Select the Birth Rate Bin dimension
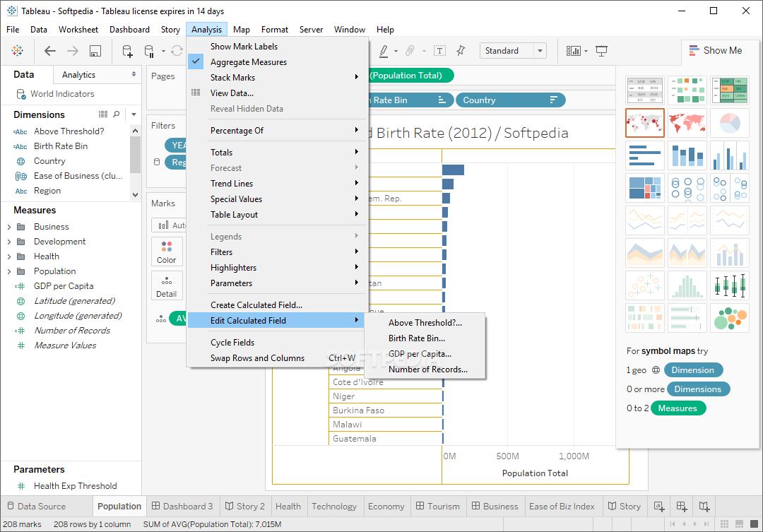 [x=60, y=146]
